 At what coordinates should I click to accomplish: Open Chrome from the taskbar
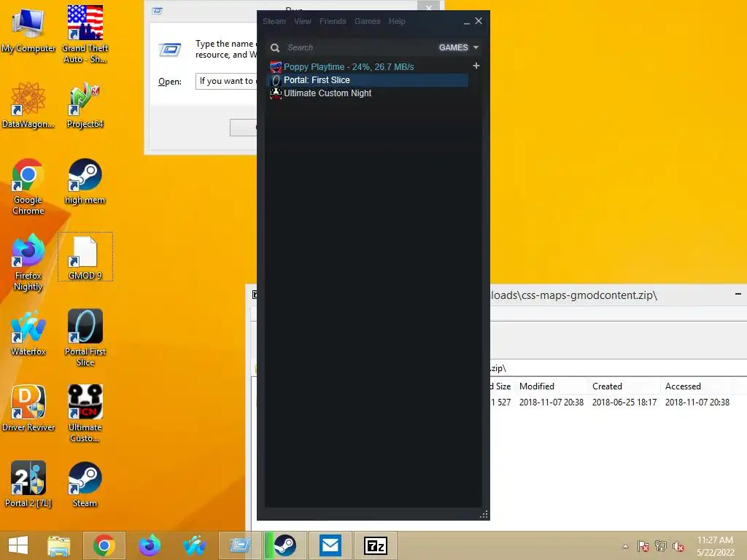(x=104, y=545)
